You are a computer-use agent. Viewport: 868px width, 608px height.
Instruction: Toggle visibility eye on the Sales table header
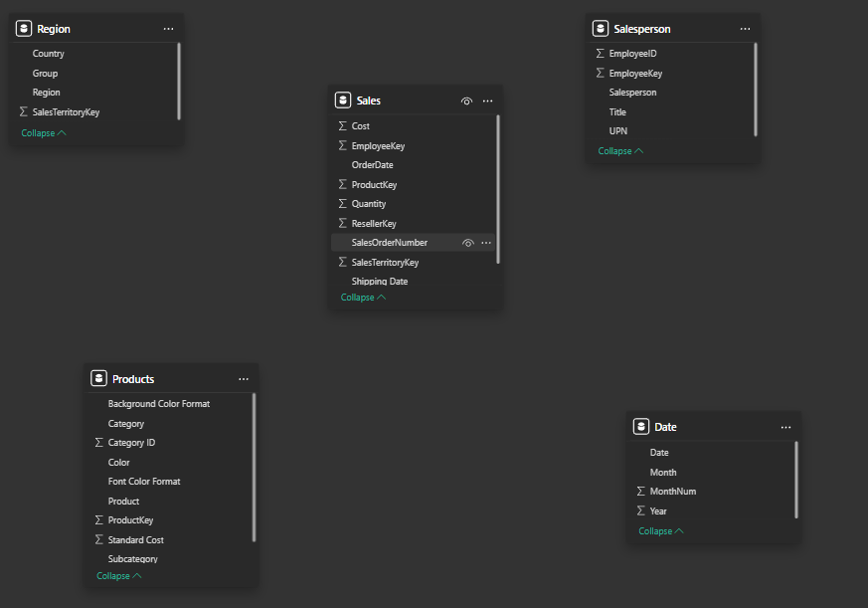click(x=466, y=101)
